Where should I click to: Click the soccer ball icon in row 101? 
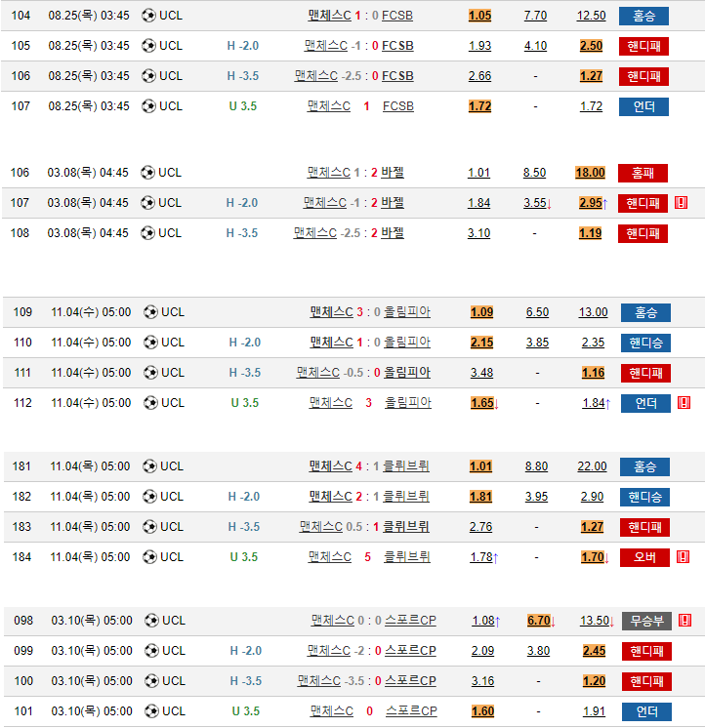pyautogui.click(x=151, y=711)
